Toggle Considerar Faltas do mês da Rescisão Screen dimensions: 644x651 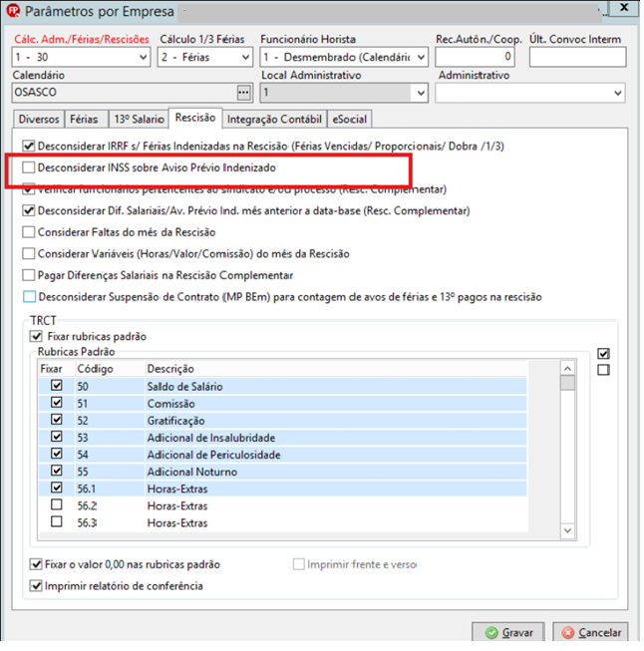coord(29,232)
